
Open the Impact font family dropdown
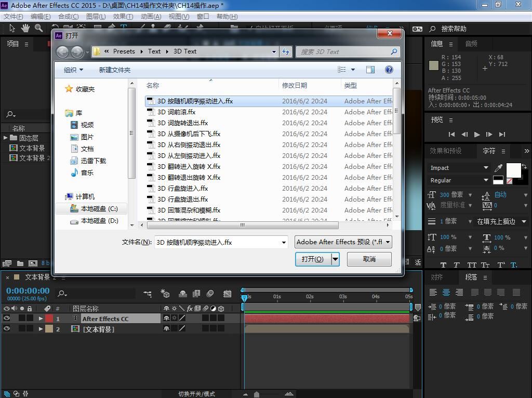tap(486, 168)
